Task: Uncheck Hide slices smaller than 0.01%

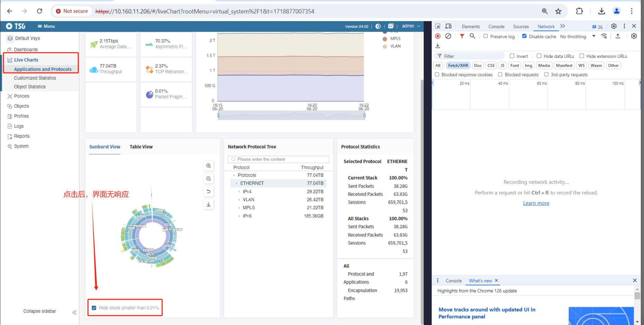Action: [x=94, y=308]
